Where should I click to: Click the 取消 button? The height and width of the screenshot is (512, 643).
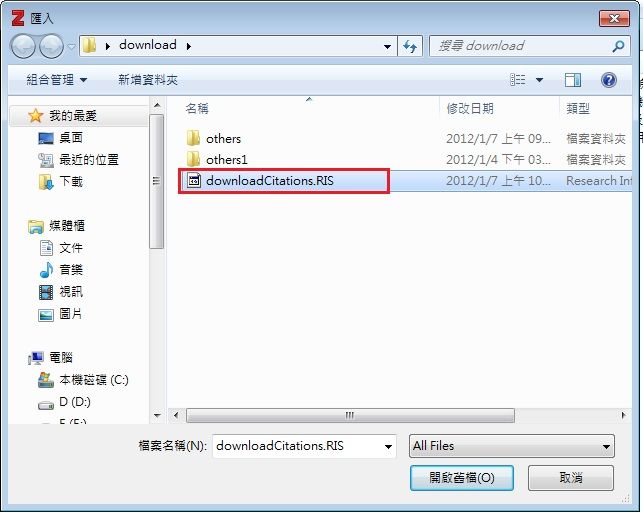pyautogui.click(x=570, y=478)
